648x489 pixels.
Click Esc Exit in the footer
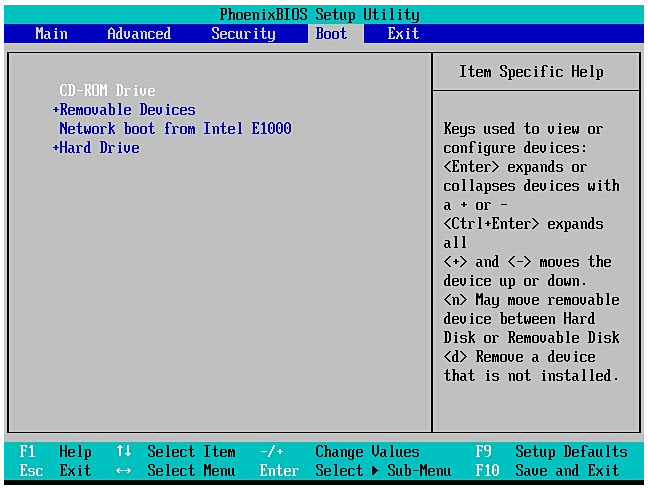click(55, 471)
